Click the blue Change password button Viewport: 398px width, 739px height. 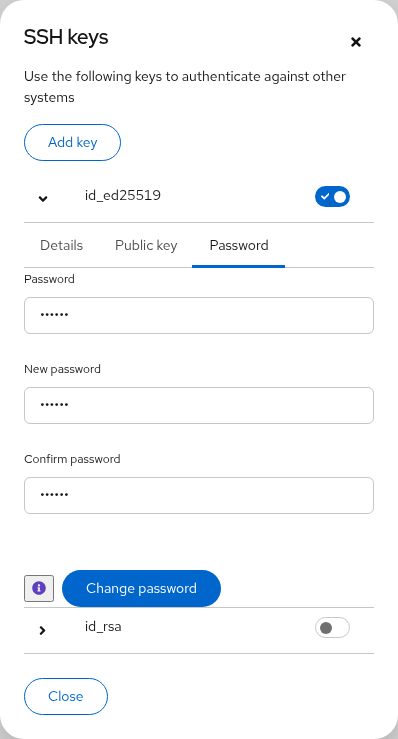[x=141, y=588]
